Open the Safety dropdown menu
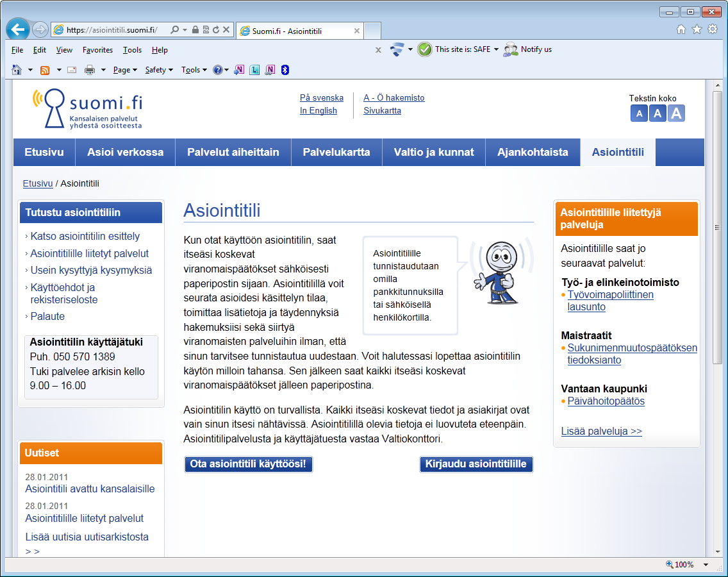Image resolution: width=728 pixels, height=577 pixels. tap(159, 70)
